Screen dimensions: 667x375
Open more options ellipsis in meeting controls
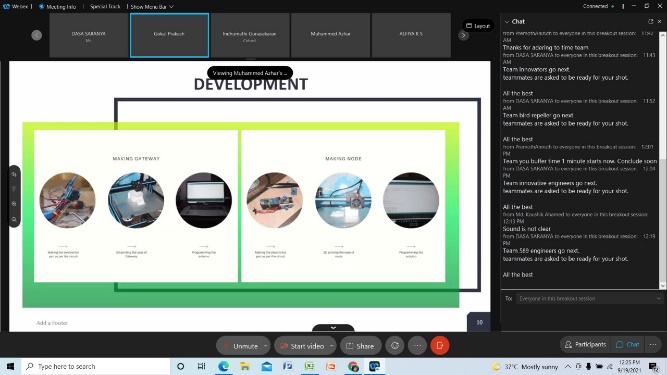(x=417, y=346)
